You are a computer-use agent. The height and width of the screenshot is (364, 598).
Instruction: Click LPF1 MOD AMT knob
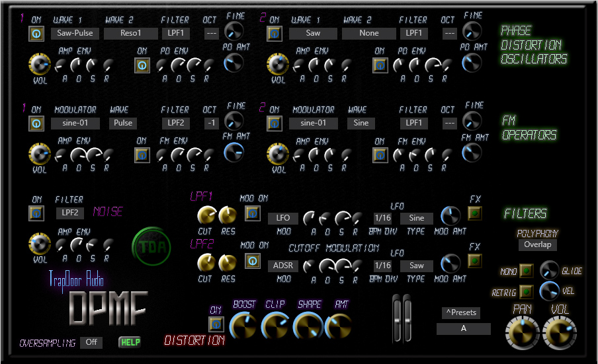[x=450, y=216]
